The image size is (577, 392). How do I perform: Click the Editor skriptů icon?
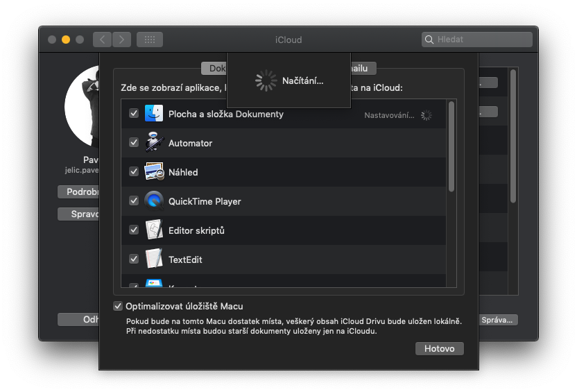[x=154, y=230]
